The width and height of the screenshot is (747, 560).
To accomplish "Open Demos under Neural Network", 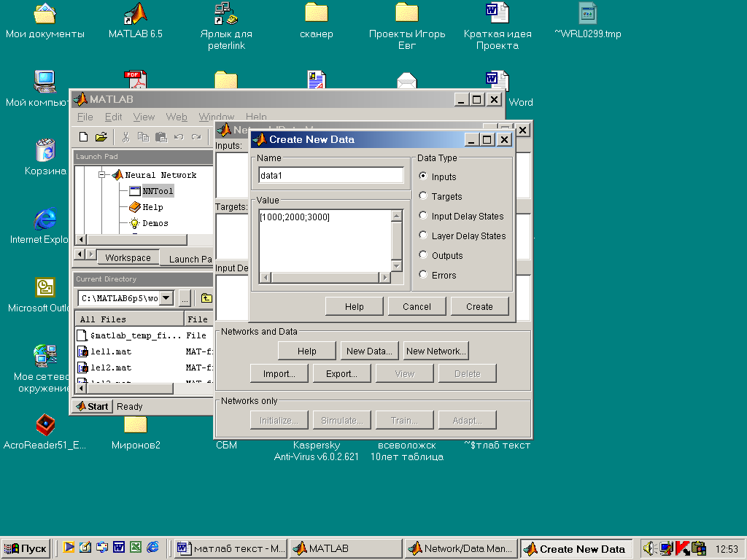I will [x=155, y=223].
